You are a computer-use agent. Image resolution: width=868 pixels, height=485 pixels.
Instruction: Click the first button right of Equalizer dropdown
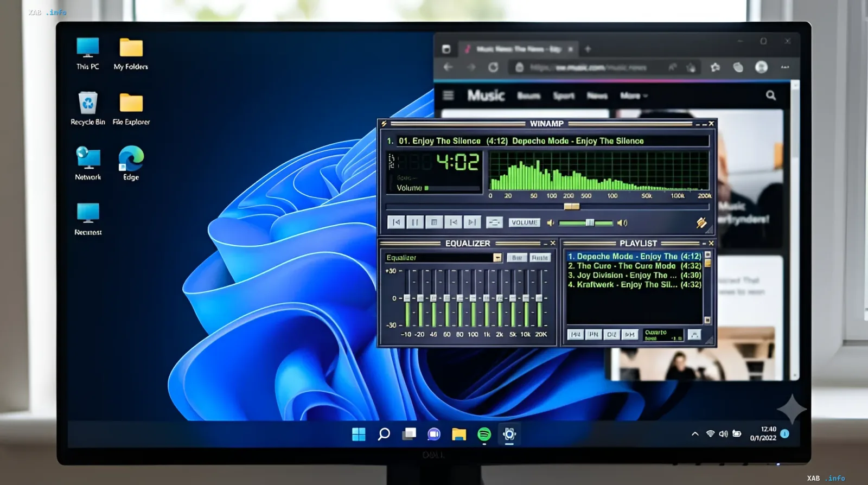517,258
